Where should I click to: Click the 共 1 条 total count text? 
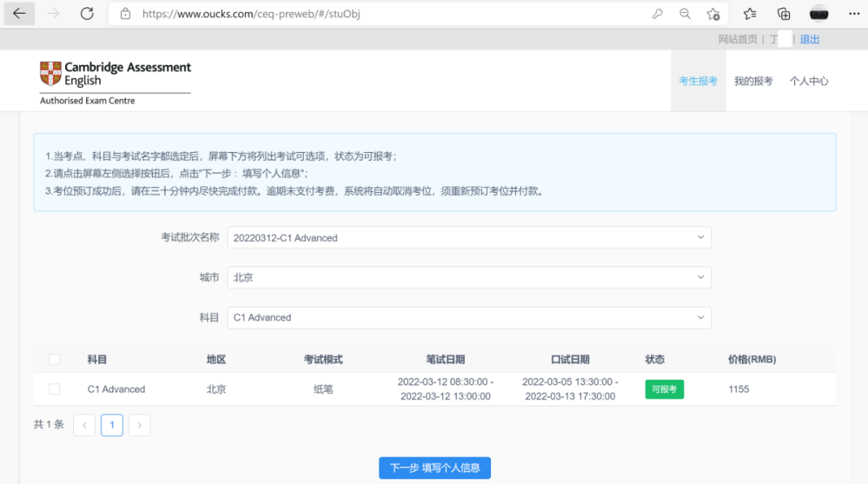(49, 425)
